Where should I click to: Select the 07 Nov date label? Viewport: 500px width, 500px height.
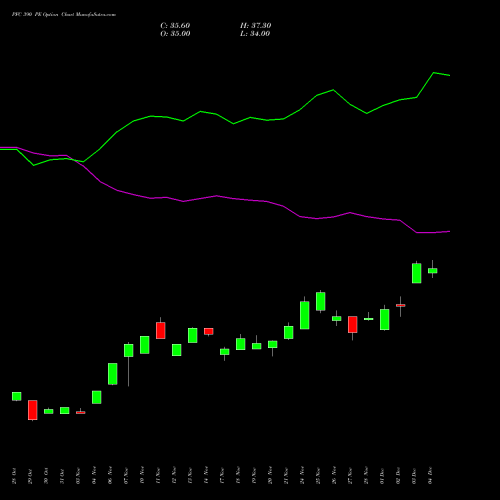[x=126, y=476]
